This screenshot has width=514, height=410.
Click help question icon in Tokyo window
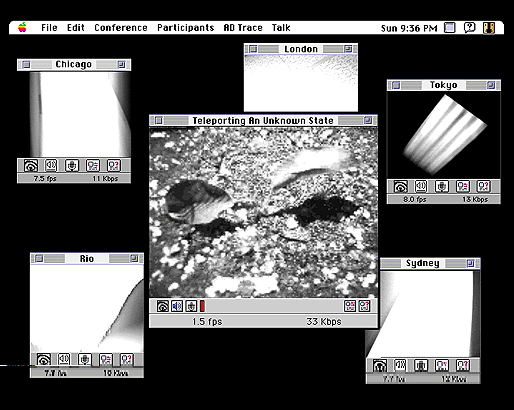point(483,186)
